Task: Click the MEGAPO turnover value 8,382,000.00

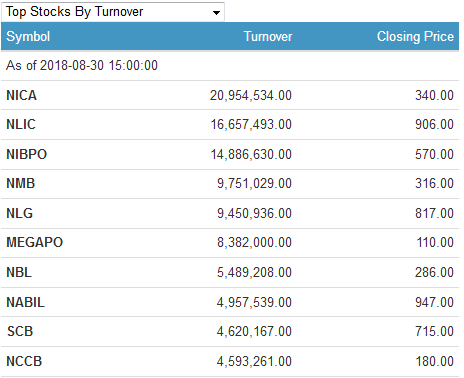Action: tap(254, 242)
